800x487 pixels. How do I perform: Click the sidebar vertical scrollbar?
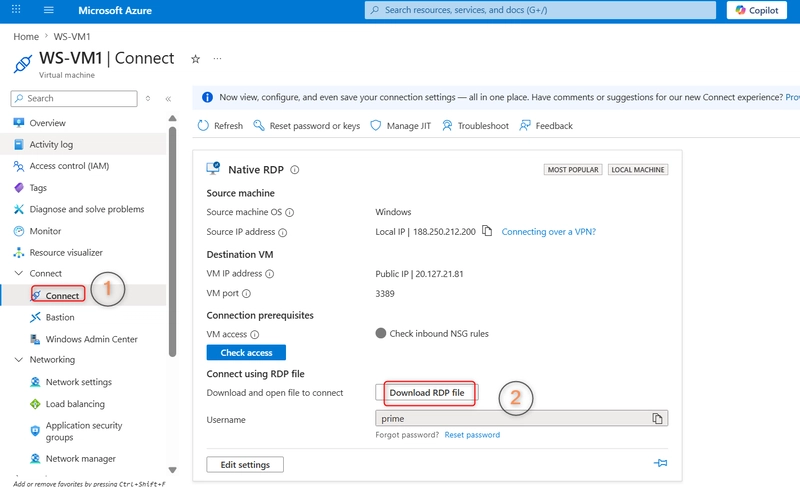[172, 242]
